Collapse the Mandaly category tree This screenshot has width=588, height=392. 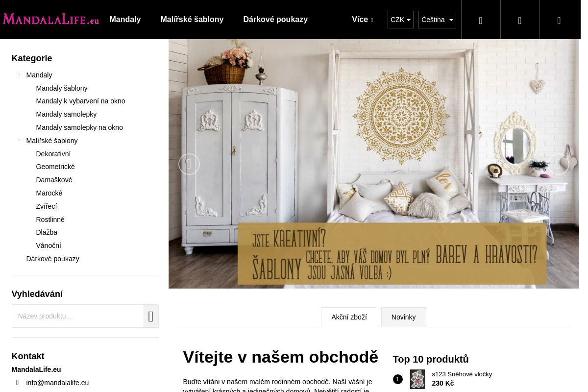point(20,75)
